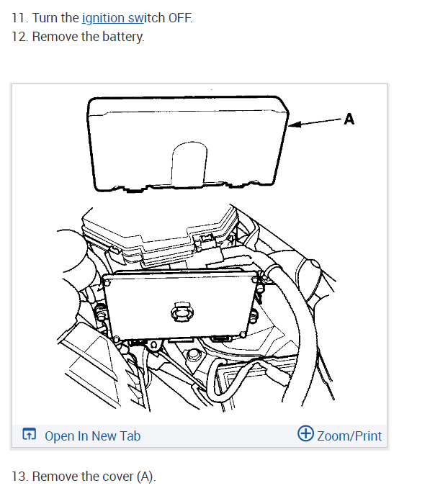Click the word OFF in step 11
This screenshot has height=496, width=448.
point(180,18)
